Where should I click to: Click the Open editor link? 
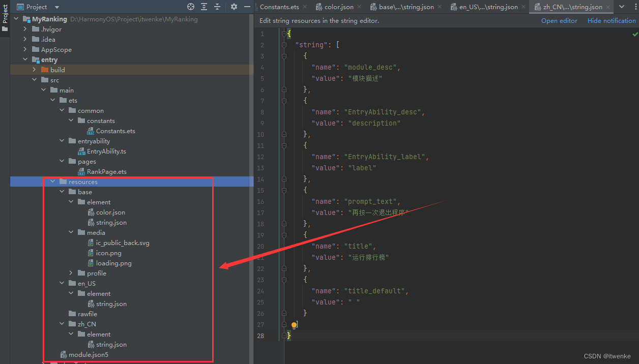pyautogui.click(x=559, y=21)
